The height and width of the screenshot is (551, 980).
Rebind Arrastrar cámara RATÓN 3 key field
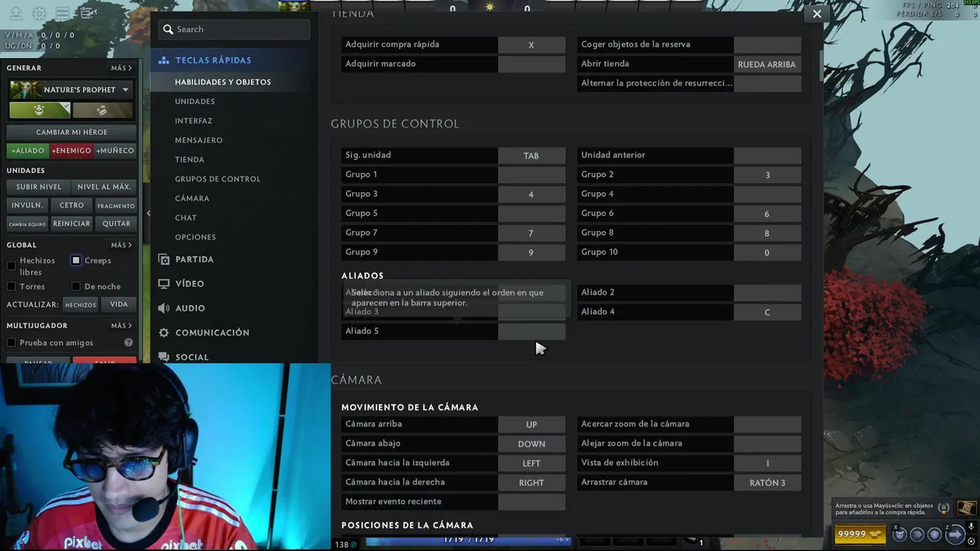pos(767,482)
